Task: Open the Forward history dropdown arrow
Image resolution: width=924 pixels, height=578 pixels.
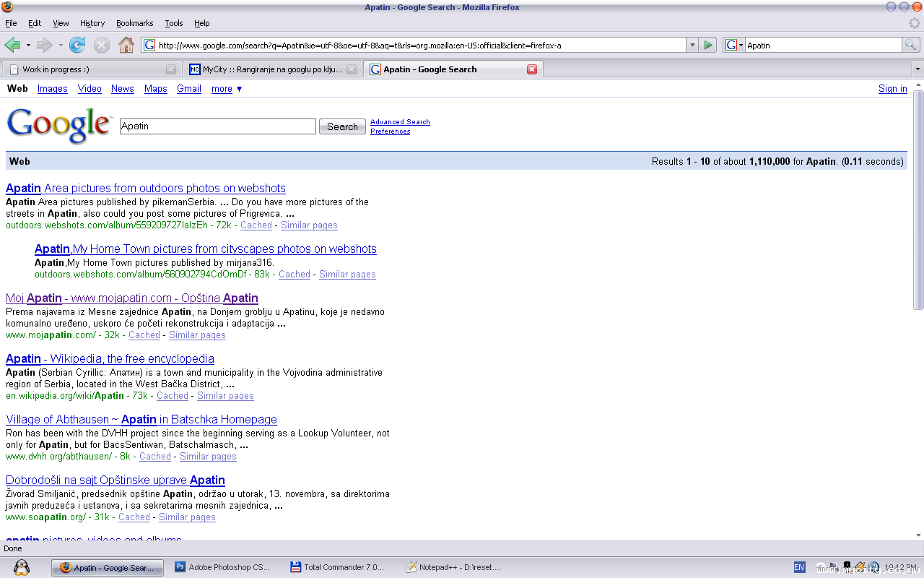Action: coord(61,45)
